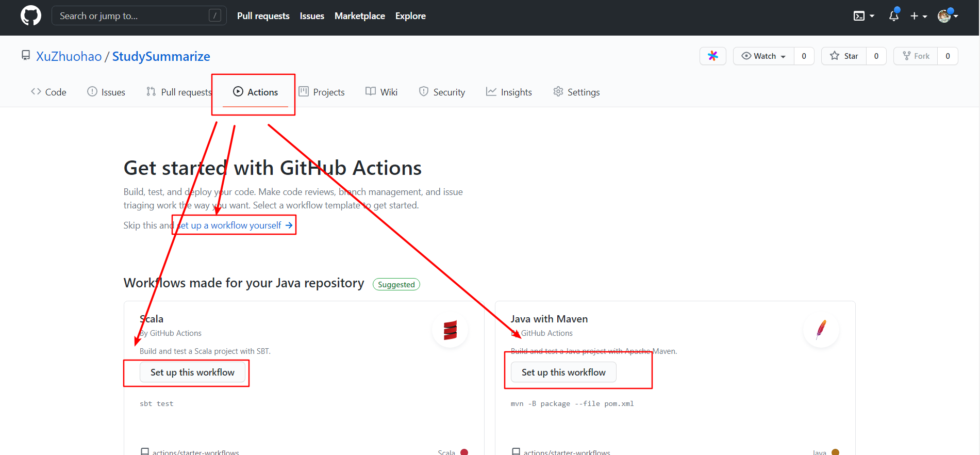Image resolution: width=980 pixels, height=455 pixels.
Task: Set up the Java with Maven workflow
Action: [563, 372]
